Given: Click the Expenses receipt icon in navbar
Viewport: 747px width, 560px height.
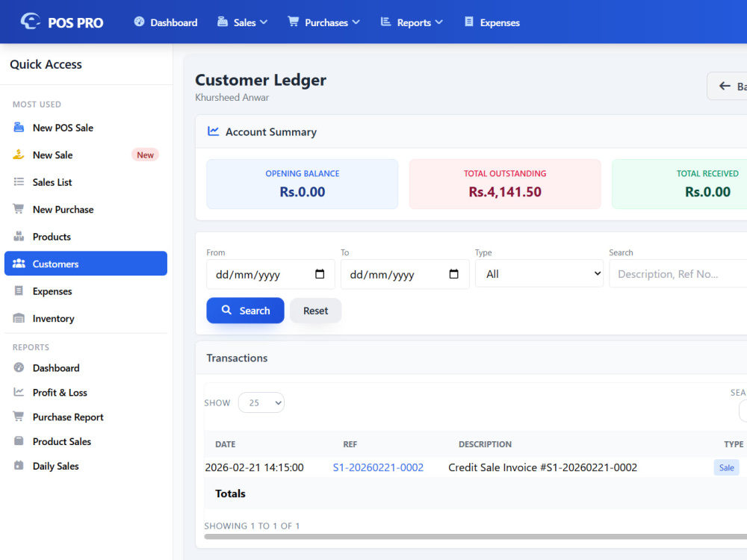Looking at the screenshot, I should [x=469, y=22].
